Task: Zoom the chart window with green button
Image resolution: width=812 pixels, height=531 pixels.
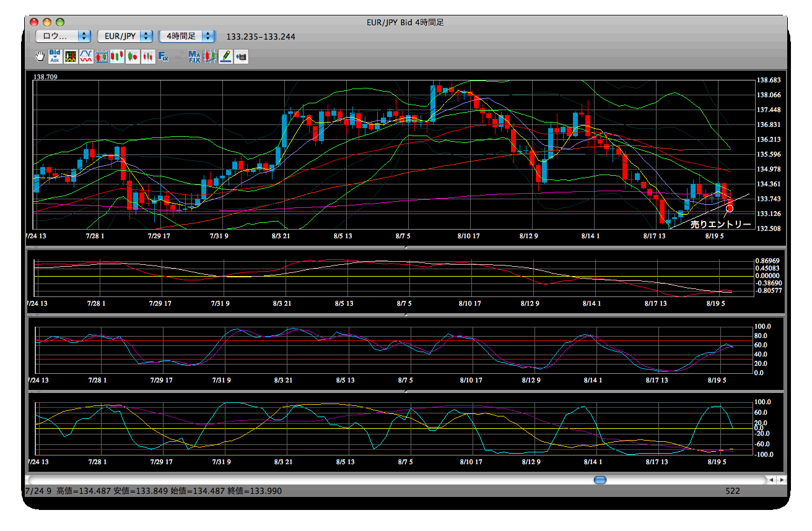Action: point(60,22)
